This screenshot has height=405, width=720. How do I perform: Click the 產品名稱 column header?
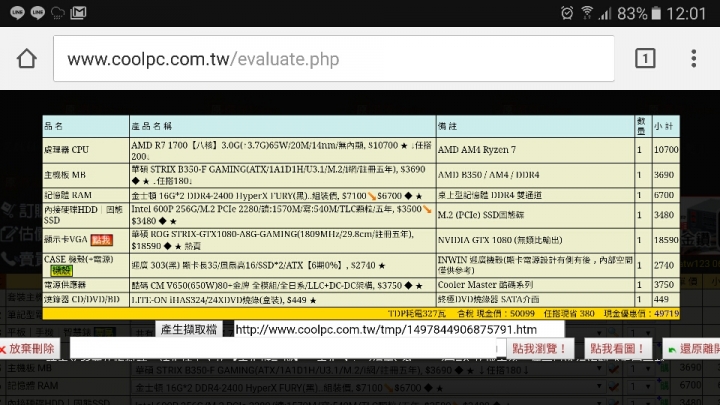tap(282, 126)
